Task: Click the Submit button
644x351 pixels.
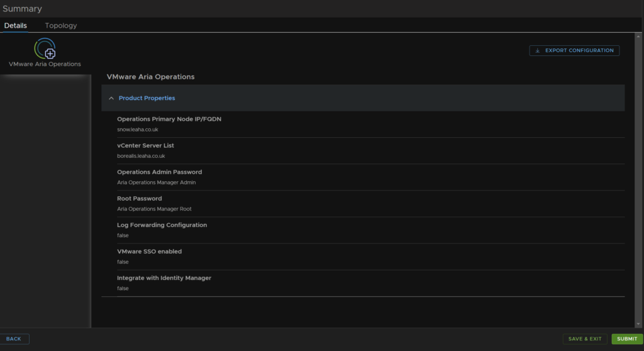Action: (627, 338)
